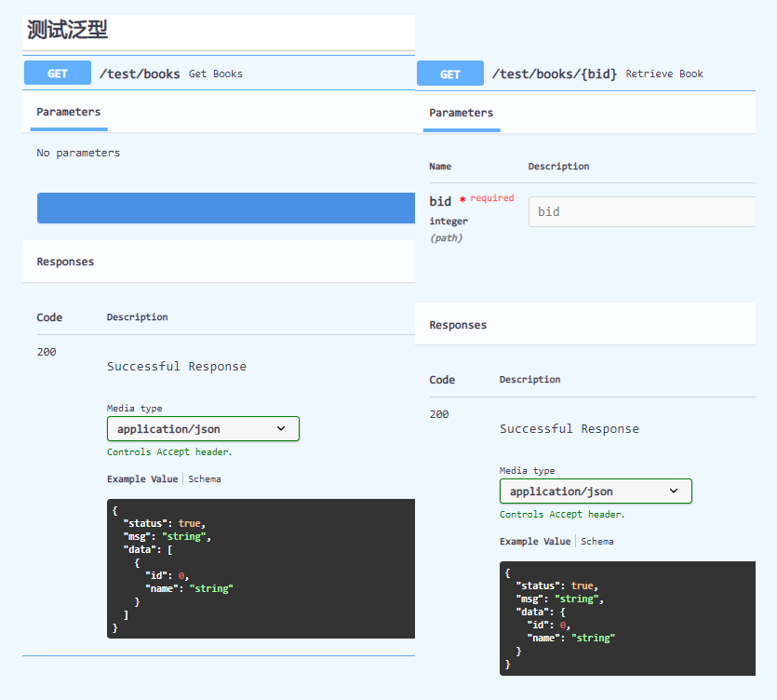The width and height of the screenshot is (777, 700).
Task: Show Example Value for Retrieve Book response
Action: point(534,542)
